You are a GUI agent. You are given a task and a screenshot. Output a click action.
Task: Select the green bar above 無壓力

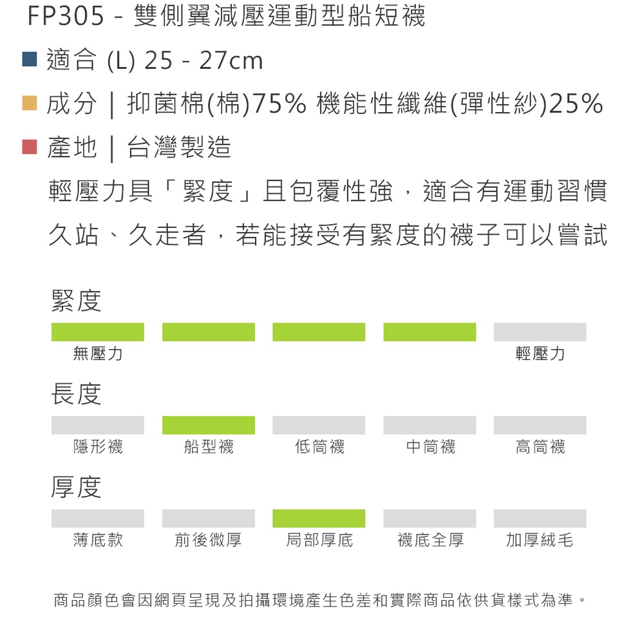pyautogui.click(x=98, y=332)
